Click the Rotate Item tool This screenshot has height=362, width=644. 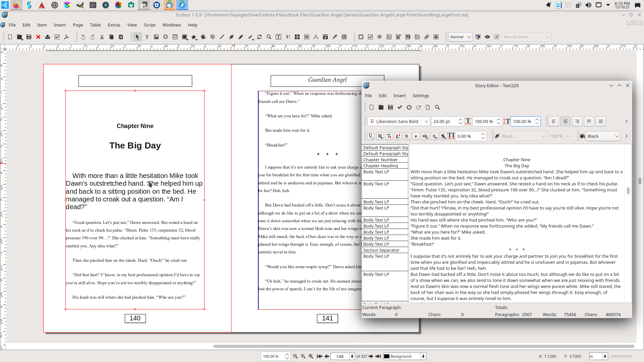pyautogui.click(x=259, y=37)
